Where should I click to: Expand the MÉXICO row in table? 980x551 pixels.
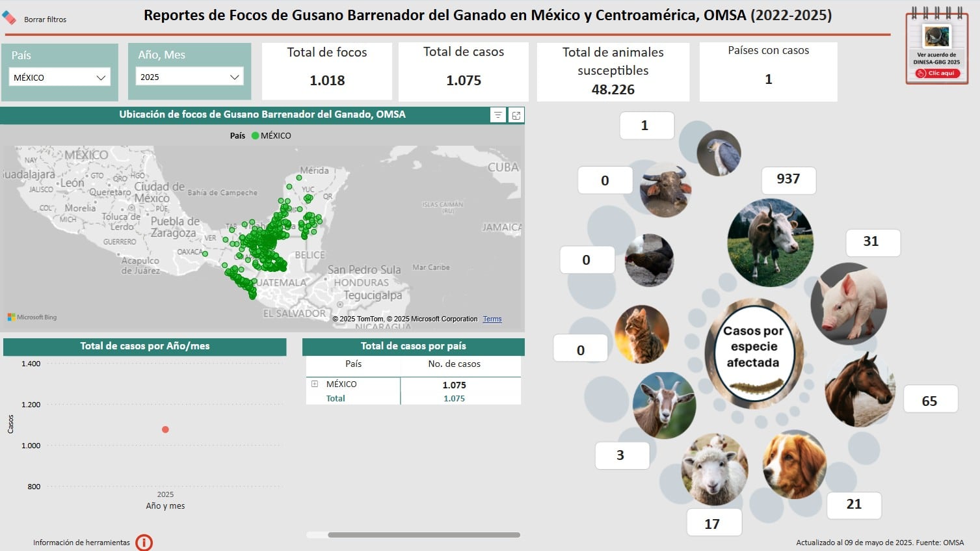click(315, 384)
